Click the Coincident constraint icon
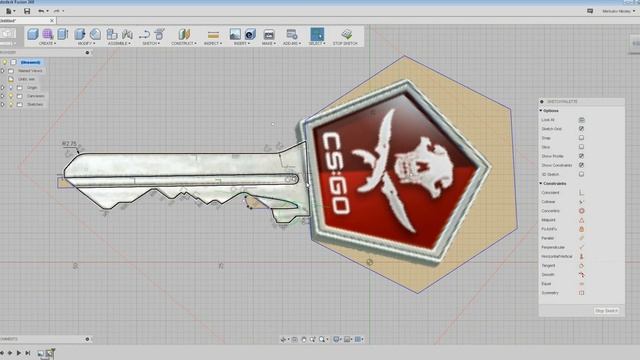The width and height of the screenshot is (640, 360). [x=582, y=193]
